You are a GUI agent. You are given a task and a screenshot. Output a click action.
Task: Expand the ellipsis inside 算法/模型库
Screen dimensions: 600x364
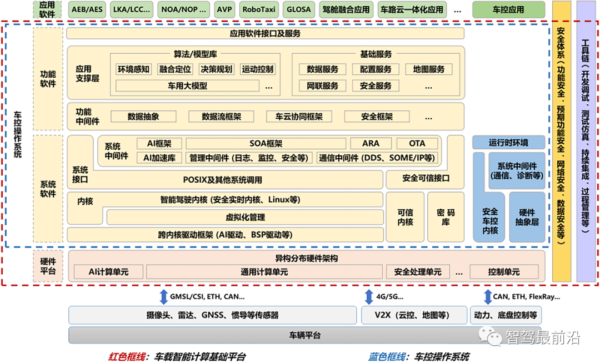268,86
